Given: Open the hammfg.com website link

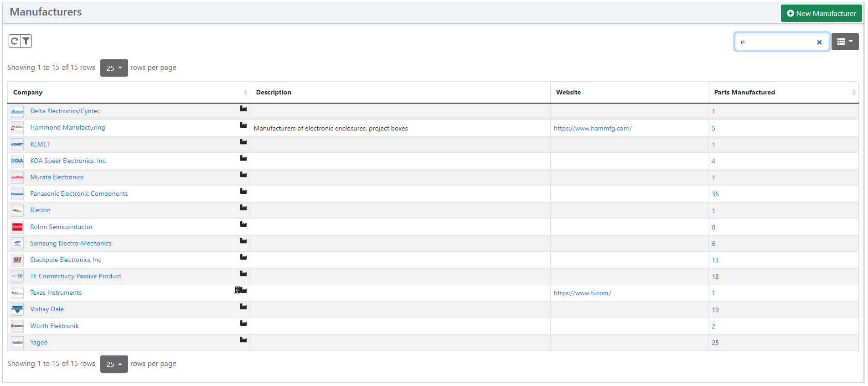Looking at the screenshot, I should [x=592, y=129].
